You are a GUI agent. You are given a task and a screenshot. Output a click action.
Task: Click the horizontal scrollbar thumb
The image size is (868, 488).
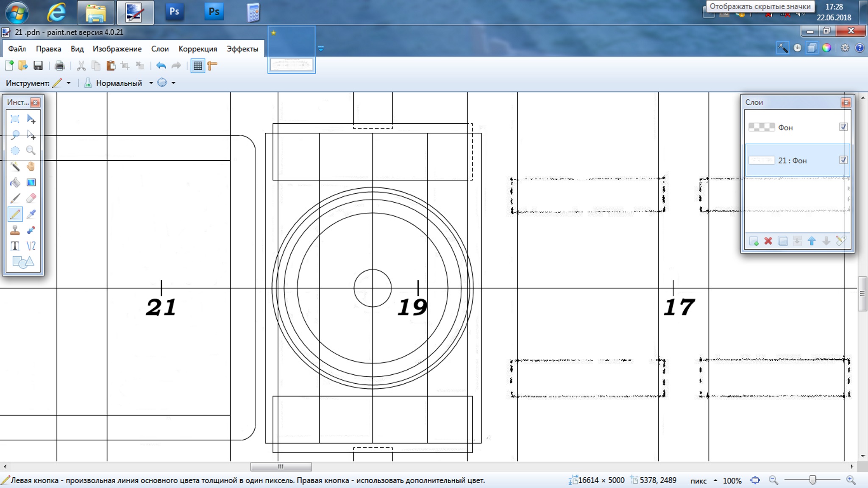point(281,466)
